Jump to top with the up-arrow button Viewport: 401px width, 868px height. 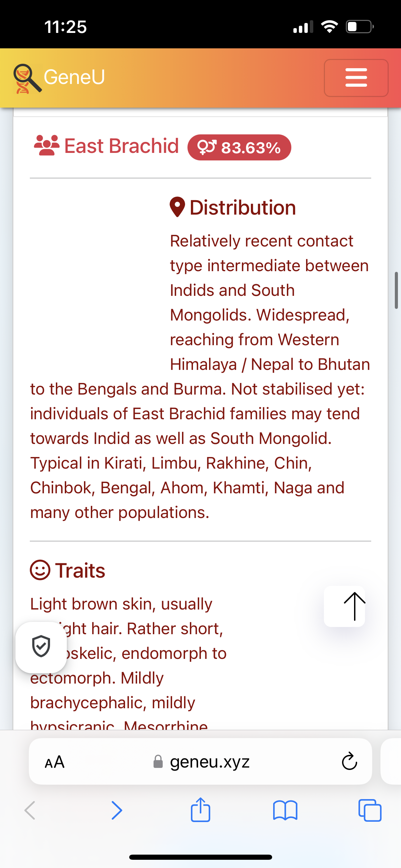click(x=344, y=606)
